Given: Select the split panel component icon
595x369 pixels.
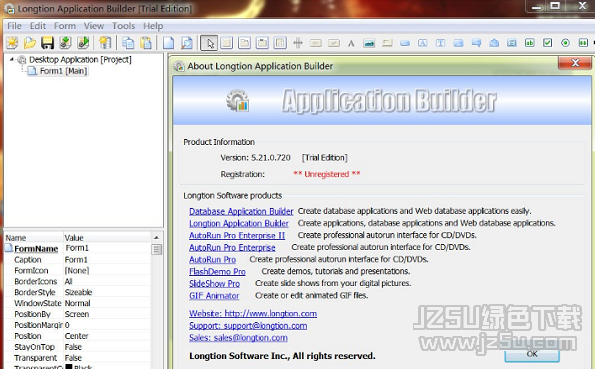Looking at the screenshot, I should [x=280, y=43].
